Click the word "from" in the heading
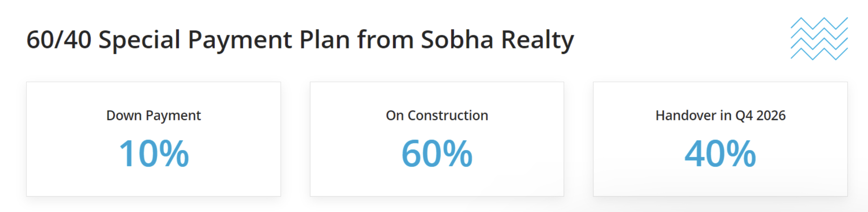The image size is (868, 212). coord(385,40)
